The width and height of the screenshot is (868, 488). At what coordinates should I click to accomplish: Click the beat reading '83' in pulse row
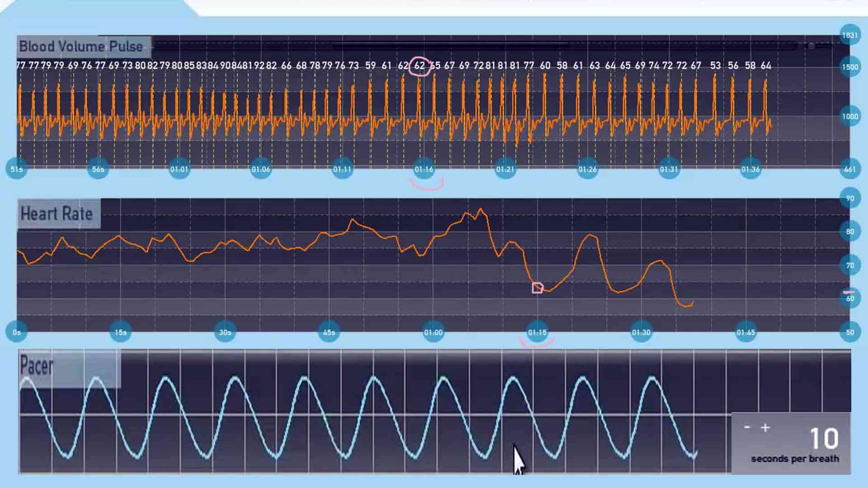201,66
